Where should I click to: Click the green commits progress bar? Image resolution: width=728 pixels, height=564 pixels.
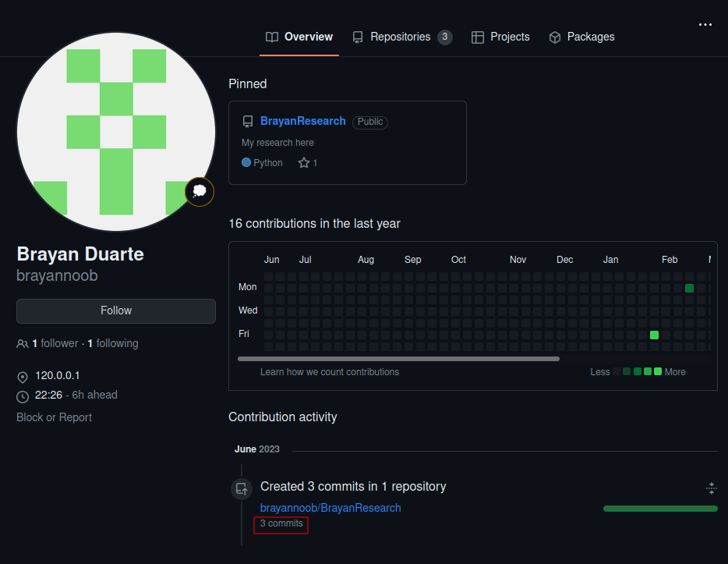(660, 509)
